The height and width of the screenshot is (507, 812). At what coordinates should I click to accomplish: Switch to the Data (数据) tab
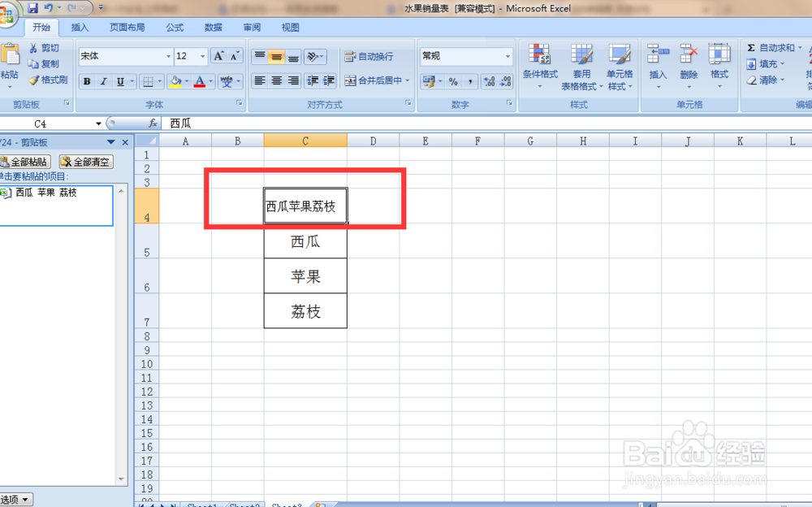tap(213, 28)
